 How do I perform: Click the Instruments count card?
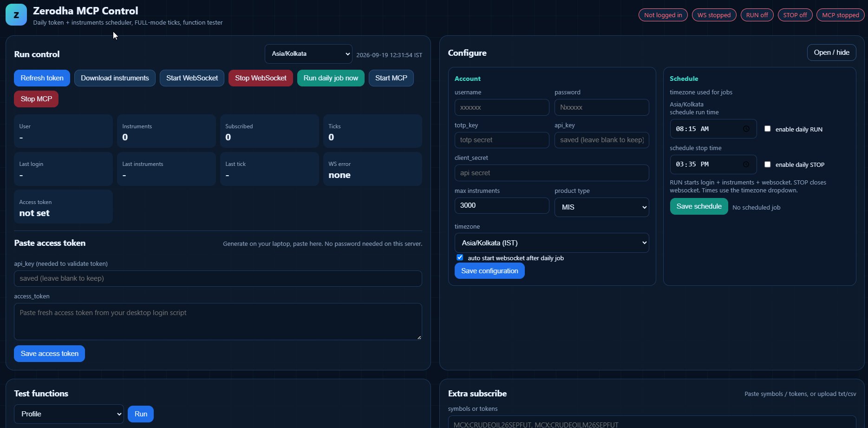pos(166,131)
